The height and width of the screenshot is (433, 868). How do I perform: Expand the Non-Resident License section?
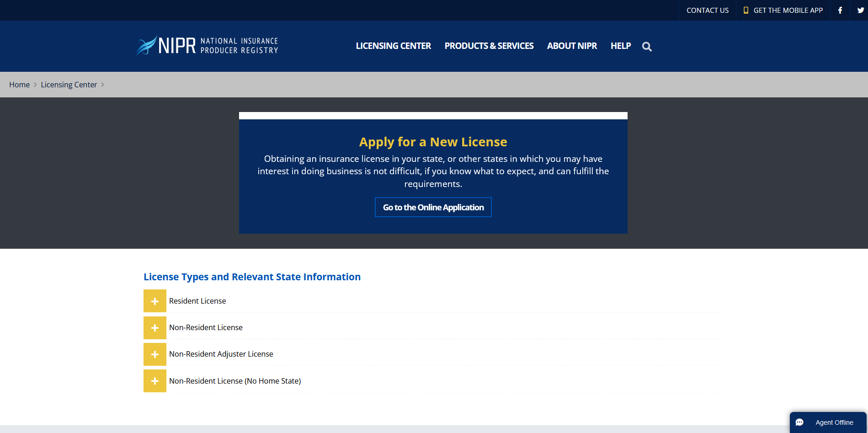click(154, 327)
